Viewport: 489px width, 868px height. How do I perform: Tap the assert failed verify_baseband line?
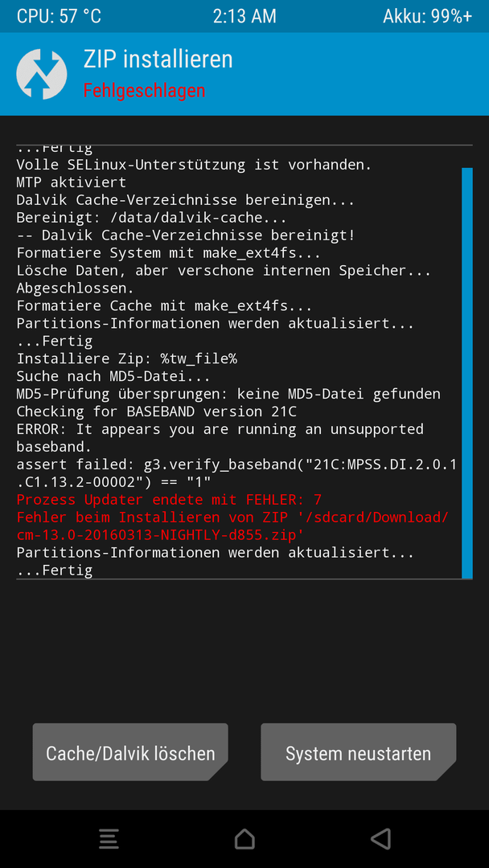pos(237,473)
